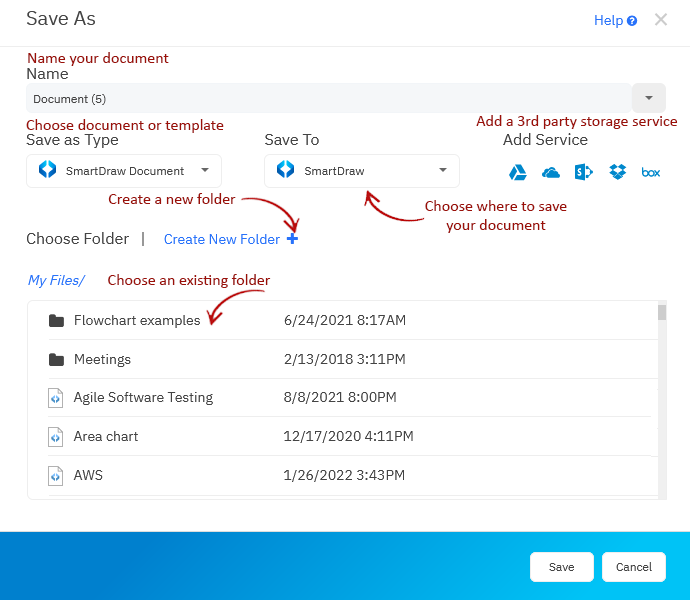Select the Area chart file

point(106,436)
